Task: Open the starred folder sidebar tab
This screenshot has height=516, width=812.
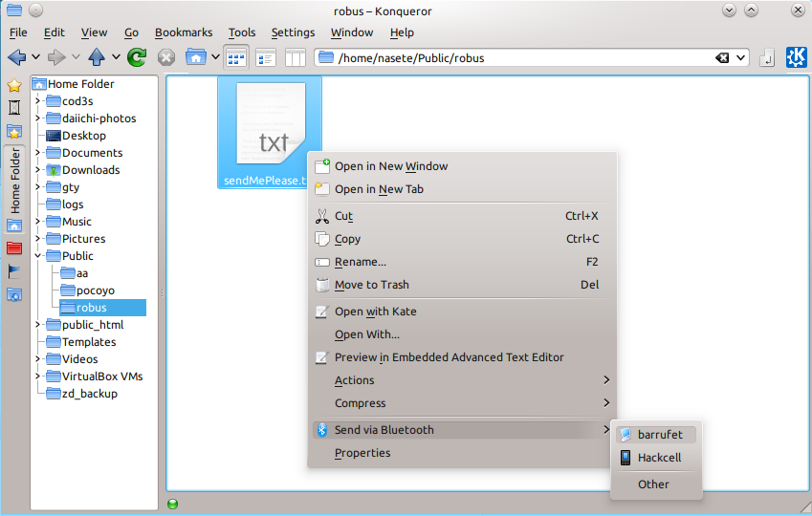Action: coord(14,132)
